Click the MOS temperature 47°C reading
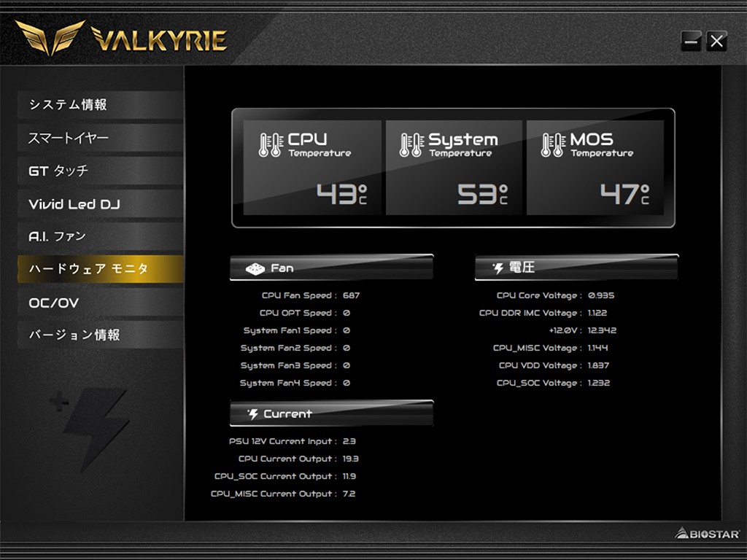This screenshot has height=560, width=747. 624,194
